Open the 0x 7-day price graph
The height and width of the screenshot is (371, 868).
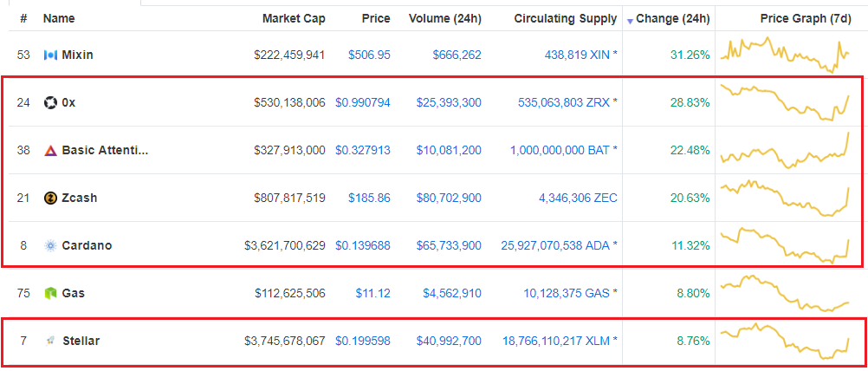tap(785, 103)
